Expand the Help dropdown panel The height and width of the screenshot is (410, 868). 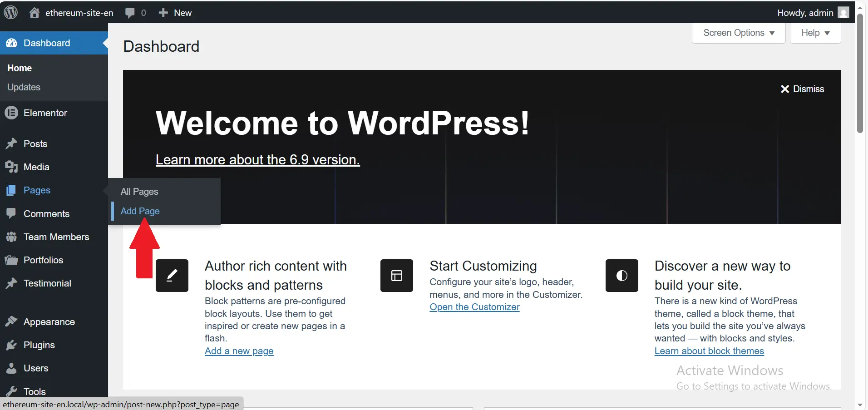click(x=815, y=33)
